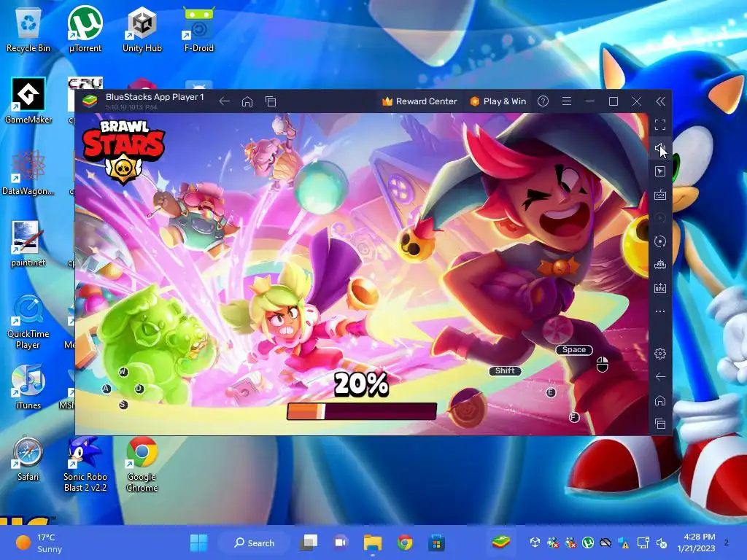Viewport: 747px width, 560px height.
Task: Go to Android home from sidebar
Action: click(x=659, y=400)
